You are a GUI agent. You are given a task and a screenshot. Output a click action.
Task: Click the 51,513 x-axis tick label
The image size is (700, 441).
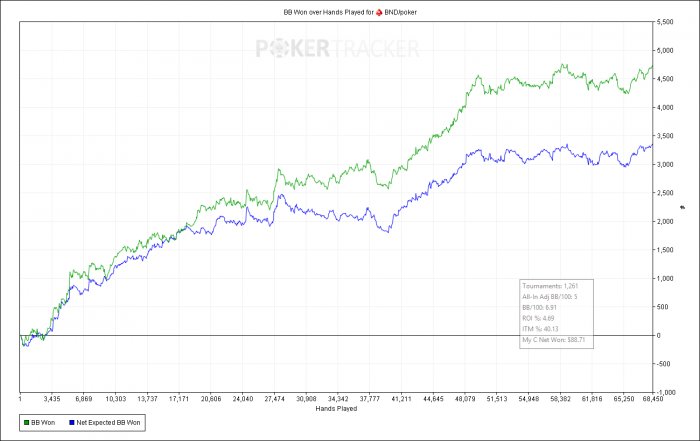pos(497,399)
